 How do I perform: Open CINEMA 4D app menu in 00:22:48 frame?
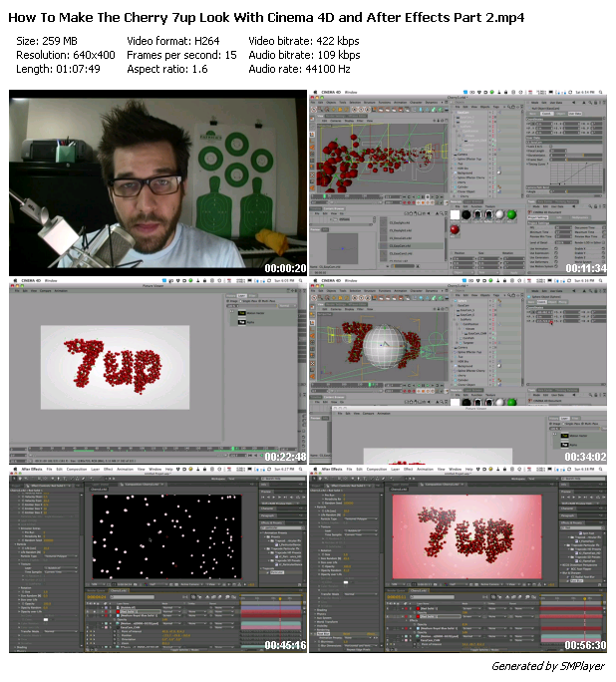click(31, 280)
